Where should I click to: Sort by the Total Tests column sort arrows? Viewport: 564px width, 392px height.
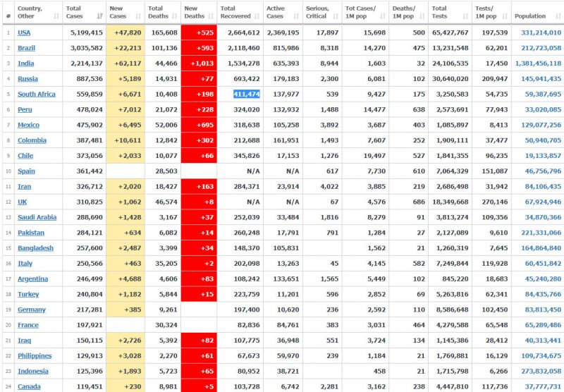[465, 16]
